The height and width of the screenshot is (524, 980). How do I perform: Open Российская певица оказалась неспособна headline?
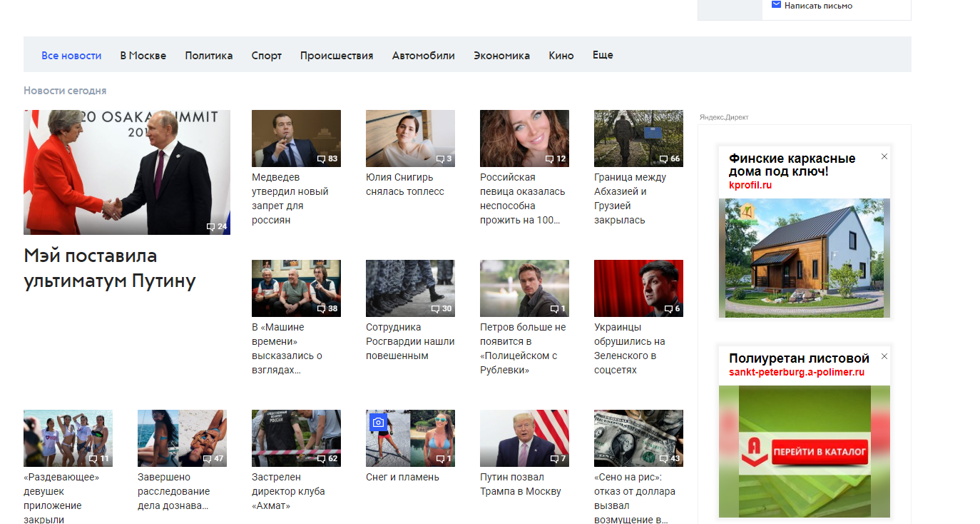523,198
